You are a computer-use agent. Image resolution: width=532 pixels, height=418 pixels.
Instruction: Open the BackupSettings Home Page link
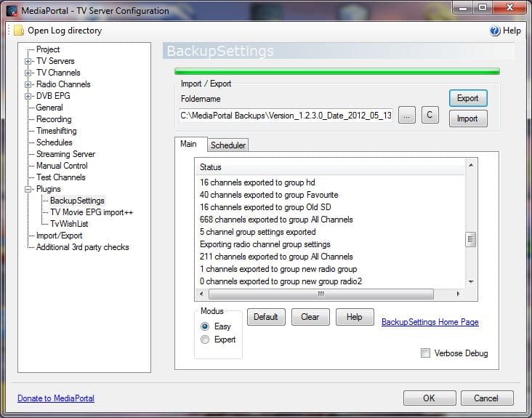(x=430, y=322)
